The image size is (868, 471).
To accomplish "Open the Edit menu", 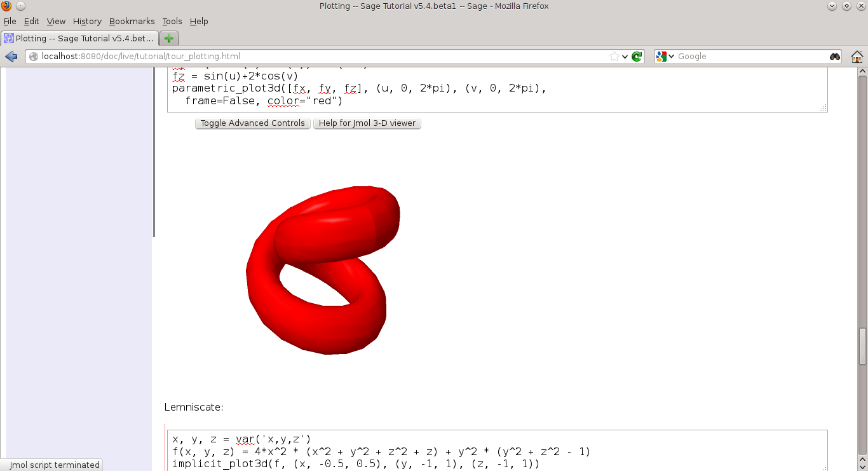I will [31, 21].
